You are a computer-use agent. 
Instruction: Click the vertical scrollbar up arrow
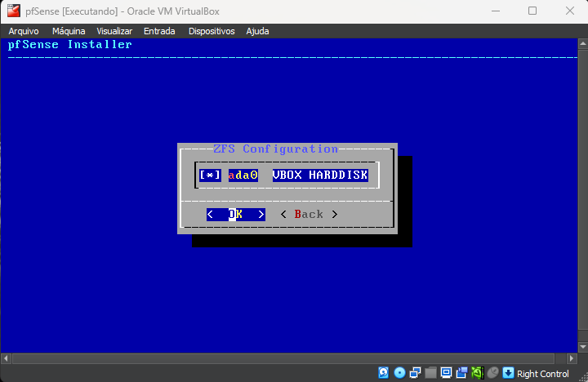point(583,43)
